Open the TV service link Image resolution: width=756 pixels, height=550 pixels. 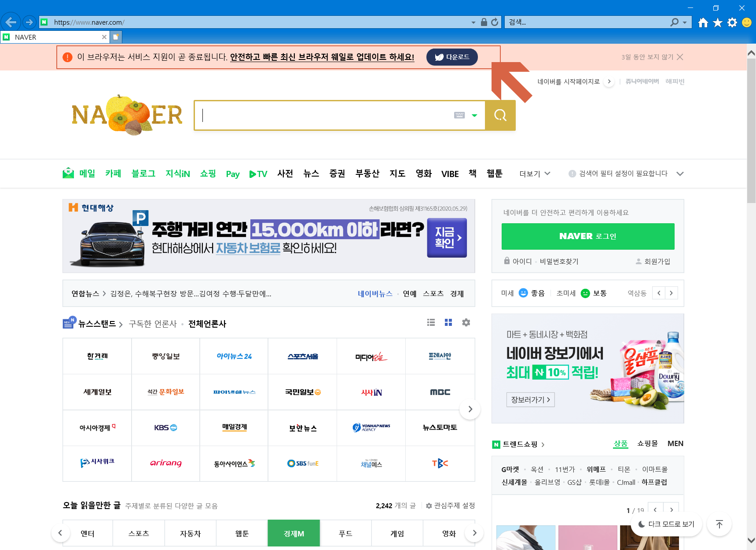point(258,174)
